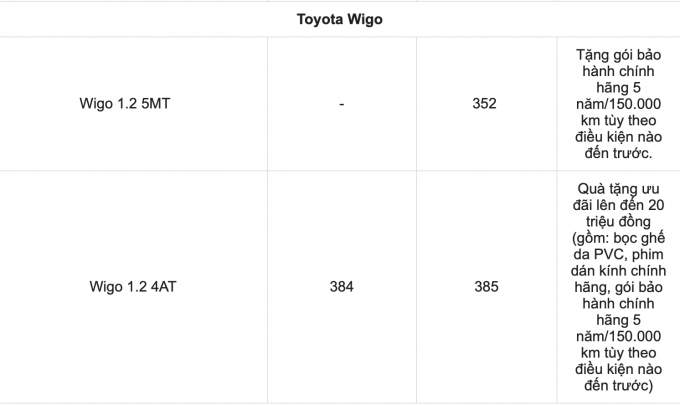Click "đến trước)" ending the 4AT promo
The image size is (680, 405).
(614, 386)
